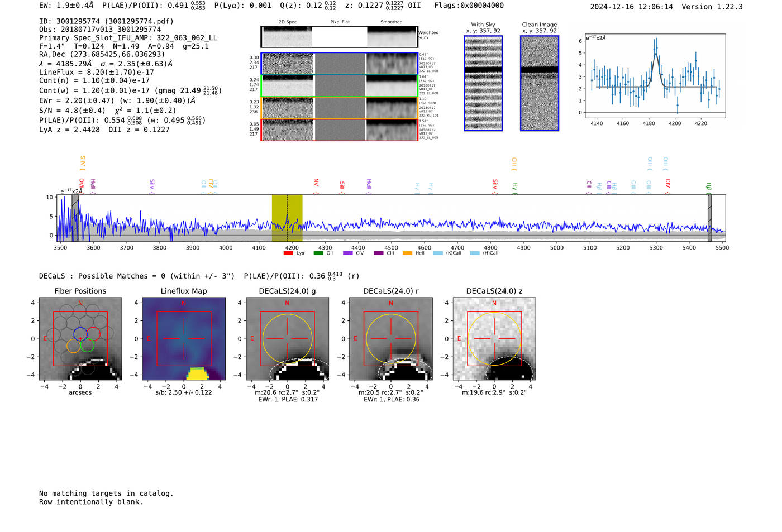Image resolution: width=782 pixels, height=532 pixels.
Task: Open the With Sky cutout image
Action: point(483,83)
